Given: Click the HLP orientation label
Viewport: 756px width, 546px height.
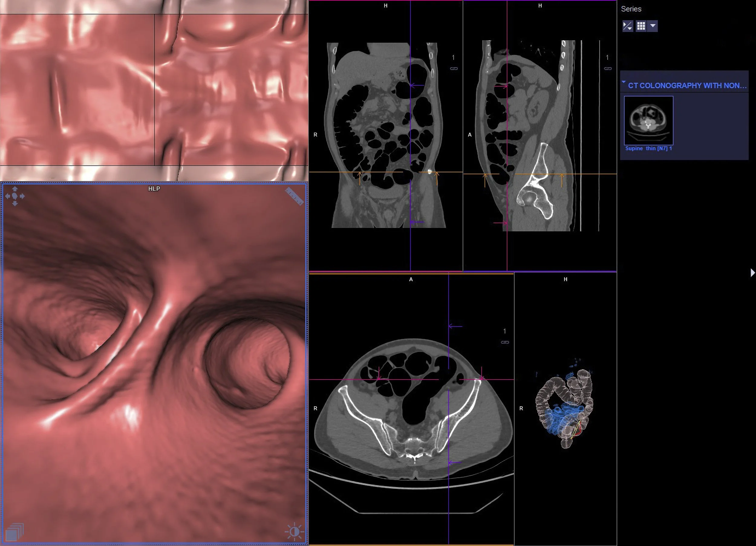Looking at the screenshot, I should click(154, 189).
